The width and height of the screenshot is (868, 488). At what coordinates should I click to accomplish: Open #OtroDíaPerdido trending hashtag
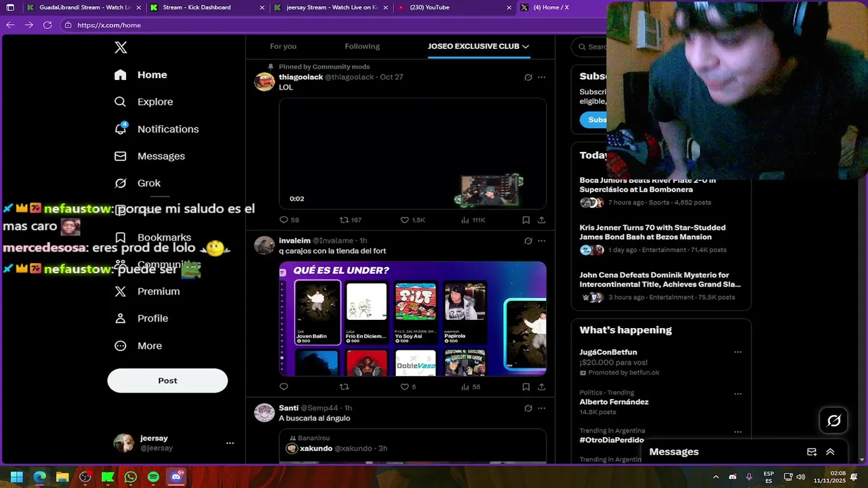point(611,440)
